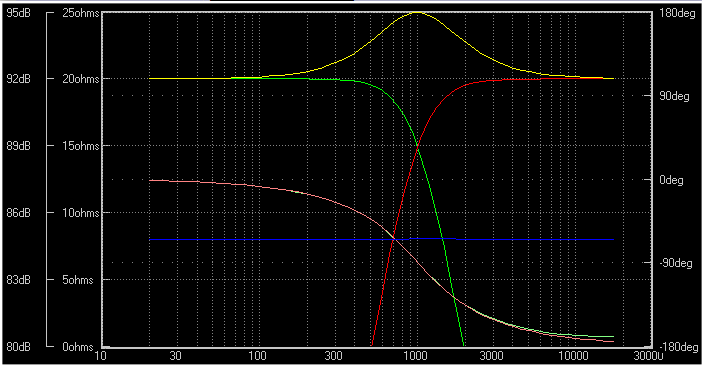Click where green and red curves cross
The height and width of the screenshot is (367, 702).
pyautogui.click(x=417, y=146)
